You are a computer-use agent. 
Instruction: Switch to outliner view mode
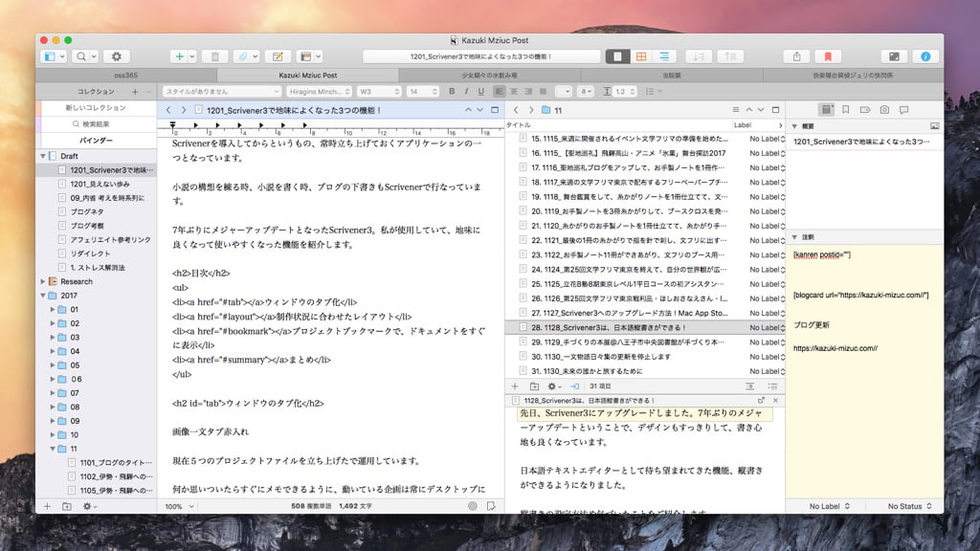point(664,56)
